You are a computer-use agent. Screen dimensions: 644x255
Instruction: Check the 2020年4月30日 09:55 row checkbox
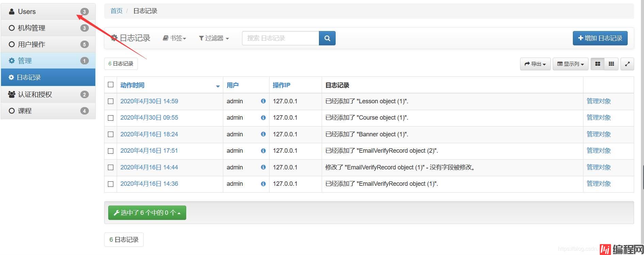click(111, 118)
